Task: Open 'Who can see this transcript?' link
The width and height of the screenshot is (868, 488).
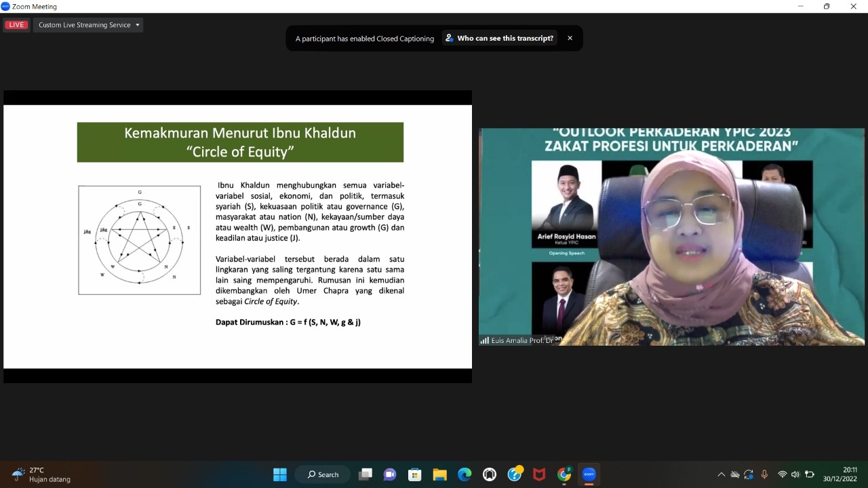Action: (499, 39)
